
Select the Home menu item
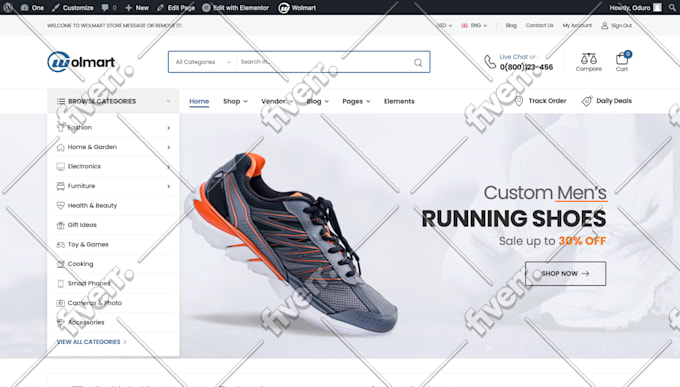[x=199, y=101]
